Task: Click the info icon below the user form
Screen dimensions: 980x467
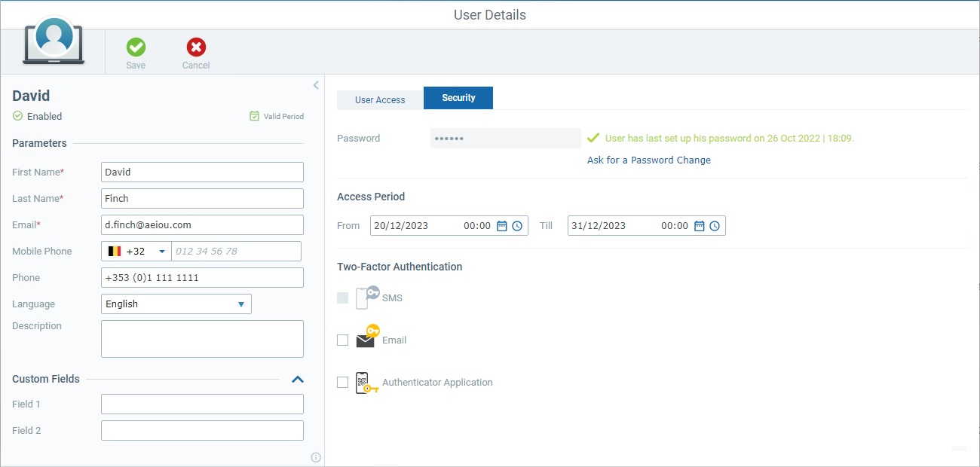Action: coord(316,457)
